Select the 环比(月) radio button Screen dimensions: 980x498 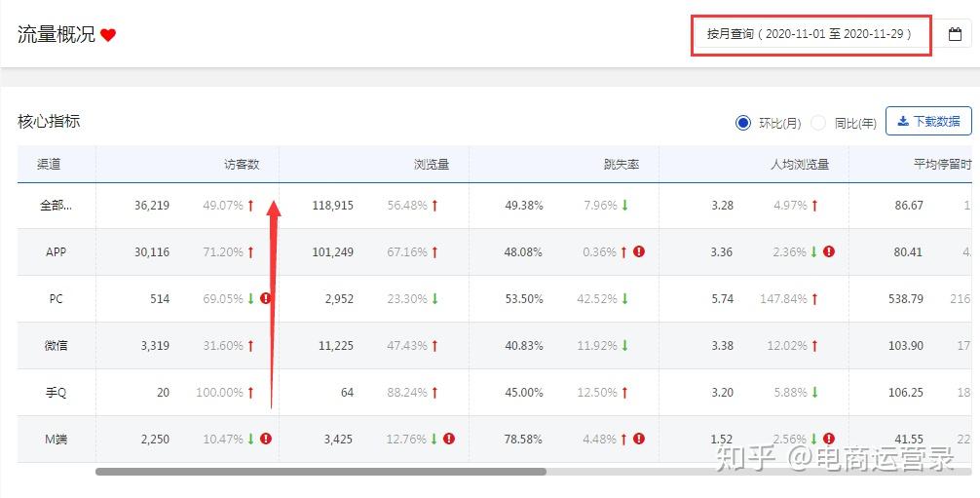(x=742, y=123)
